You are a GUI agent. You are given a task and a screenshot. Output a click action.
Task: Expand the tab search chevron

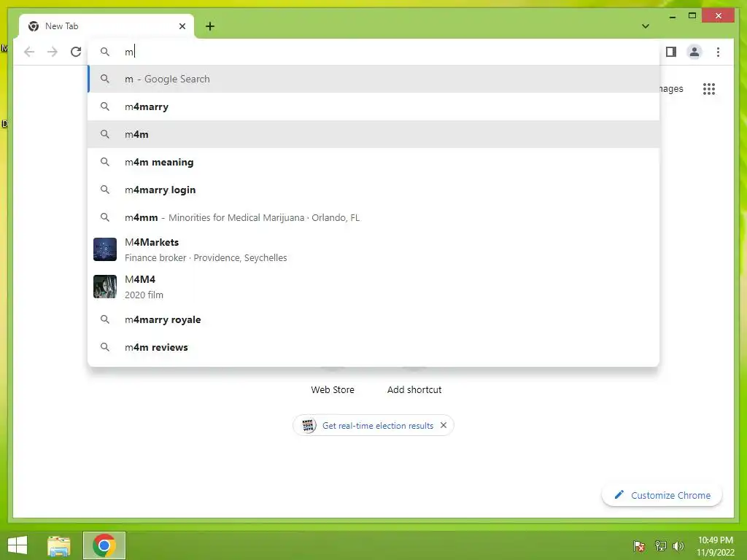[x=646, y=26]
